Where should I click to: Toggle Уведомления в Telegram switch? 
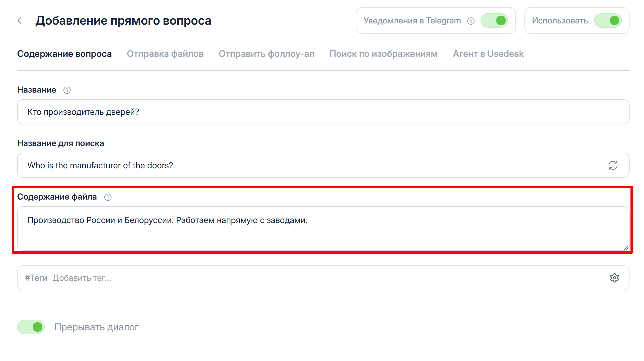[494, 21]
